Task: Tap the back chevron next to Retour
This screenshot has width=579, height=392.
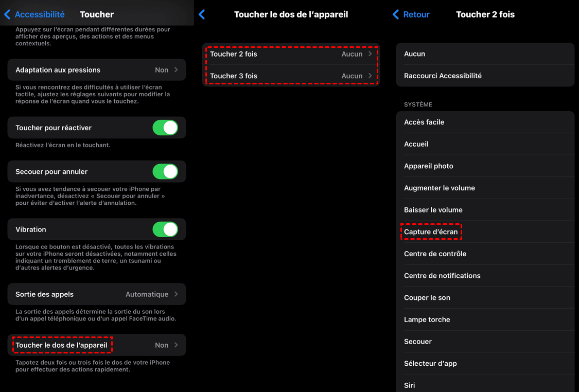Action: (395, 14)
